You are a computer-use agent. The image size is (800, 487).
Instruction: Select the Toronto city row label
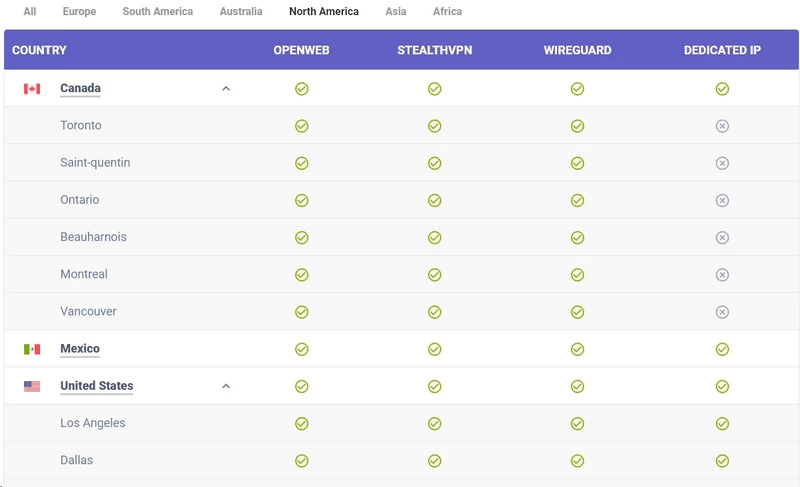point(81,125)
